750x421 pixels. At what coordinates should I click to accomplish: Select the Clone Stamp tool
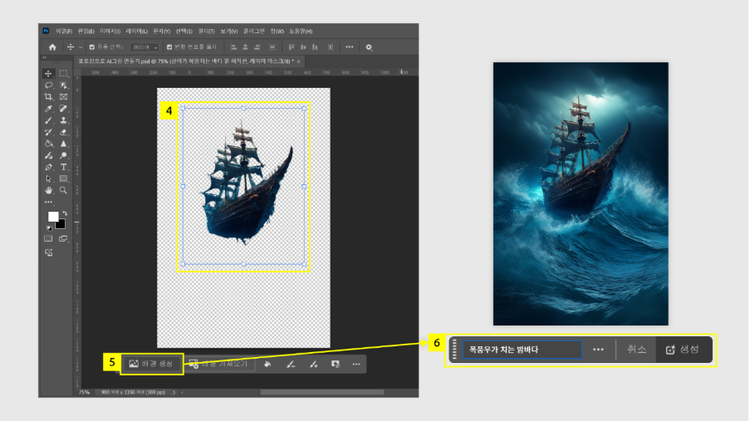click(63, 121)
